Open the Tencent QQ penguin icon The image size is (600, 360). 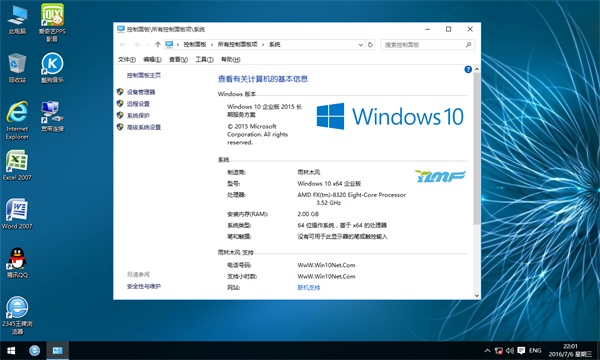[17, 262]
